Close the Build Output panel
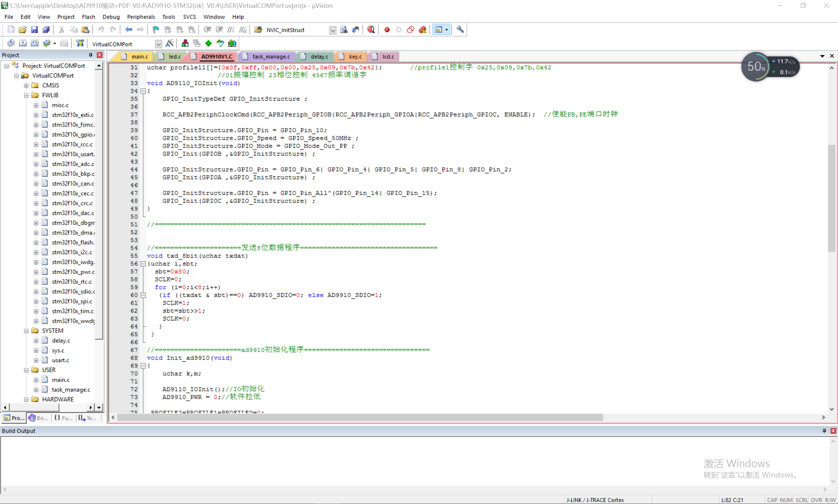This screenshot has width=838, height=504. coord(833,431)
